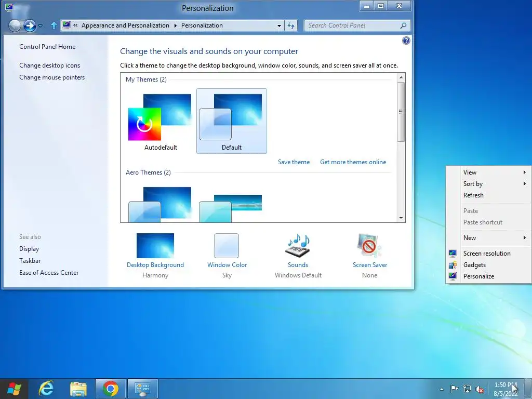Open Ease of Access Center
This screenshot has height=399, width=532.
click(x=49, y=273)
